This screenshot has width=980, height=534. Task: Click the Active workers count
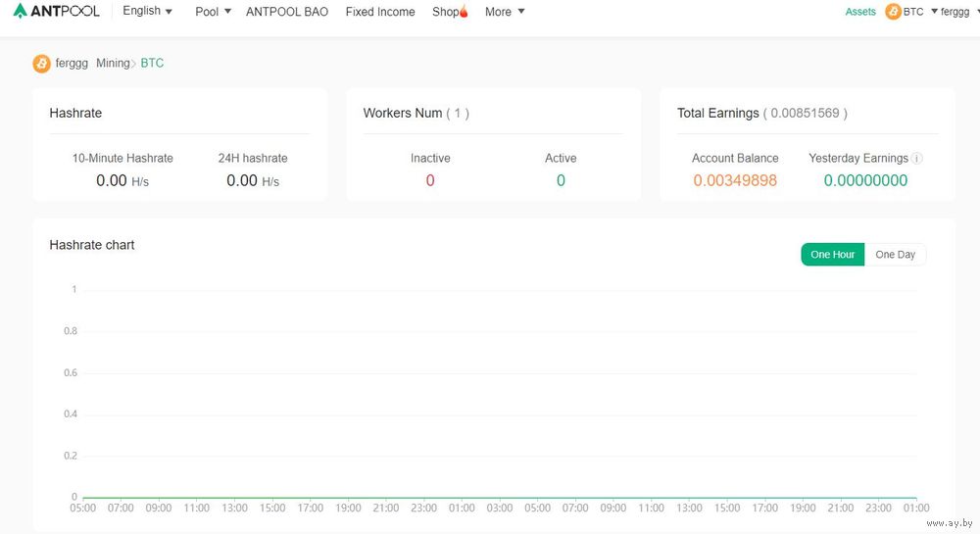click(x=561, y=180)
